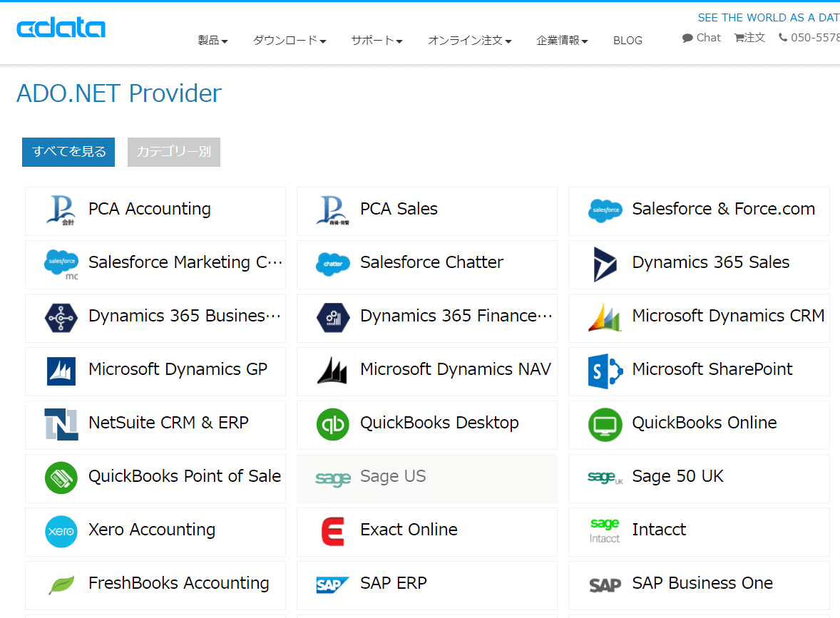Open the BLOG menu item
Image resolution: width=840 pixels, height=618 pixels.
(x=628, y=40)
